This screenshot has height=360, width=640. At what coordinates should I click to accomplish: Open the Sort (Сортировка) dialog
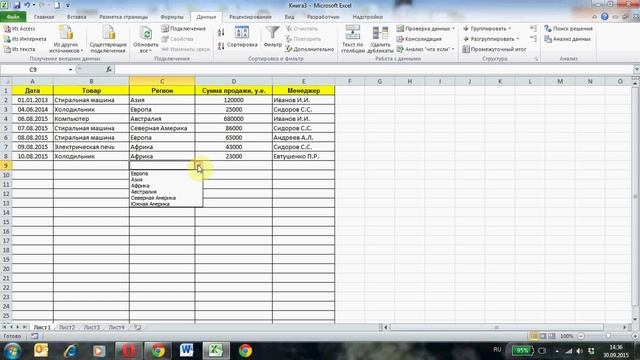tap(242, 37)
